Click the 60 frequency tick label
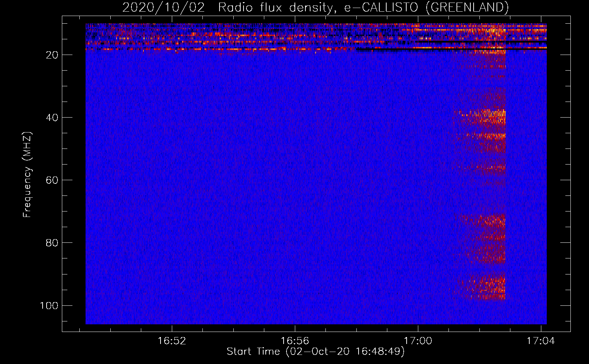The image size is (589, 364). click(52, 180)
